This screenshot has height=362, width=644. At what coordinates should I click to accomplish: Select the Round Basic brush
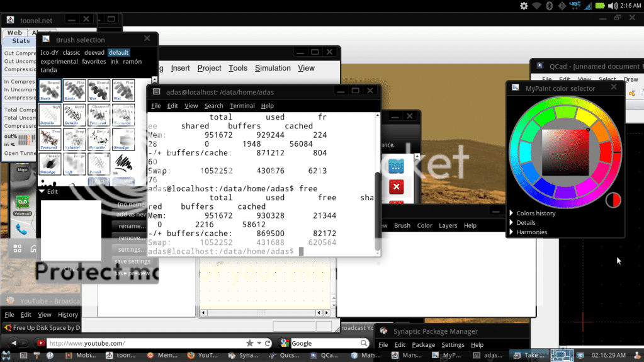click(x=50, y=91)
